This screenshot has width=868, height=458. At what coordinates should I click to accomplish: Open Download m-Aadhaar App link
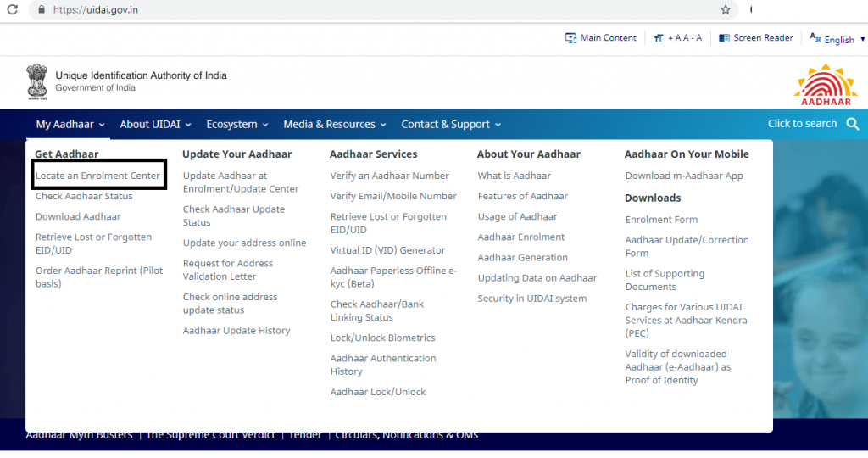683,176
